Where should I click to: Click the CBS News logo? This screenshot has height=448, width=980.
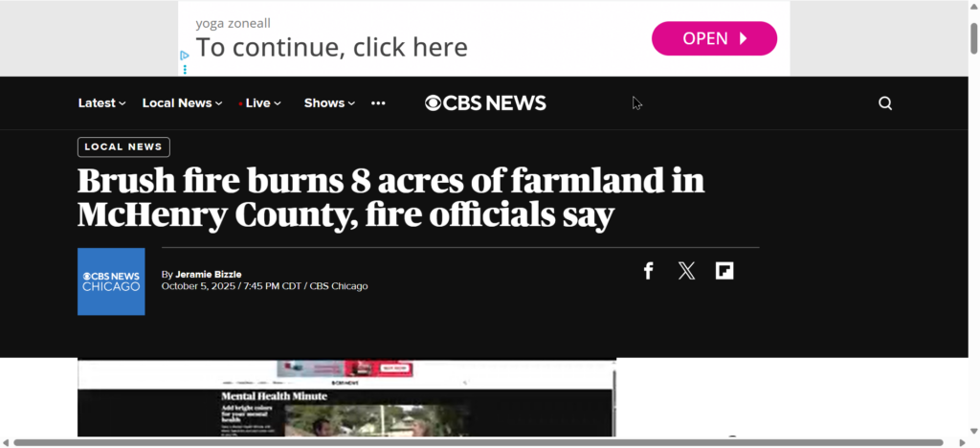pos(485,103)
